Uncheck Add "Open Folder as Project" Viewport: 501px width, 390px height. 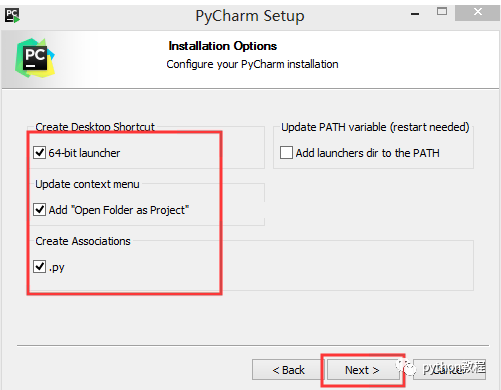pyautogui.click(x=40, y=210)
